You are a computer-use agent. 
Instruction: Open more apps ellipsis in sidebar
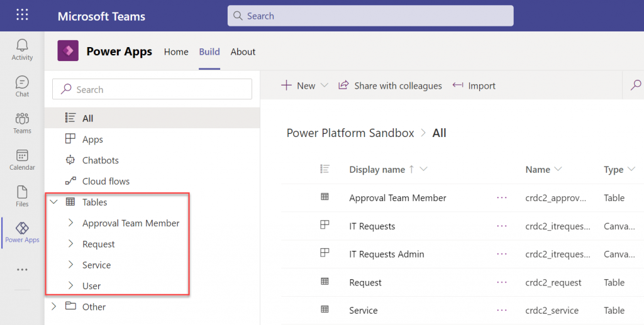coord(22,270)
